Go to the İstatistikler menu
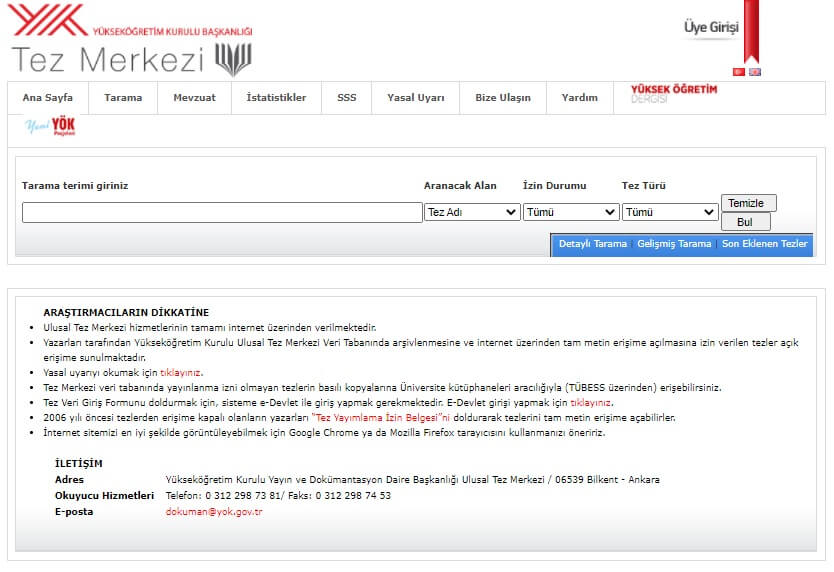Viewport: 834px width, 572px height. tap(276, 98)
